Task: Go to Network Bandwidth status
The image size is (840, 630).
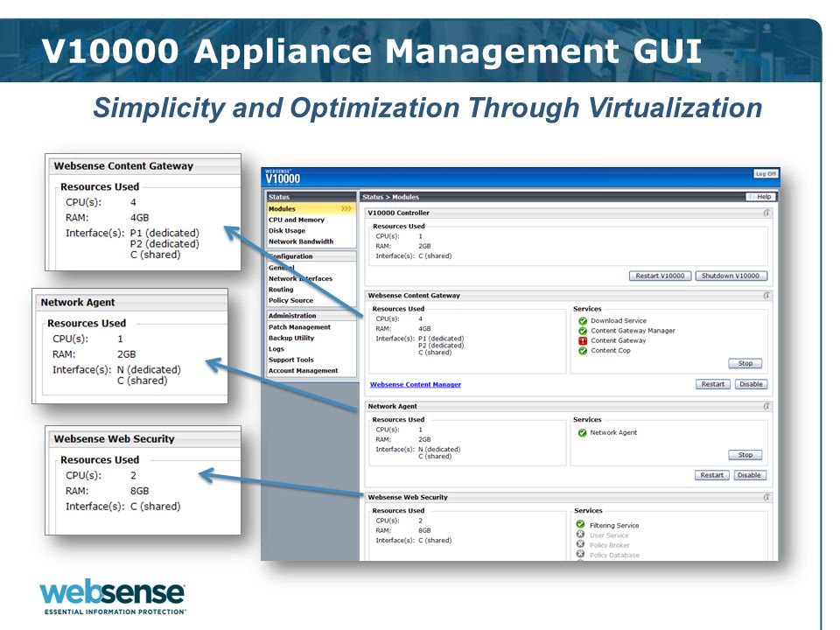Action: tap(300, 241)
